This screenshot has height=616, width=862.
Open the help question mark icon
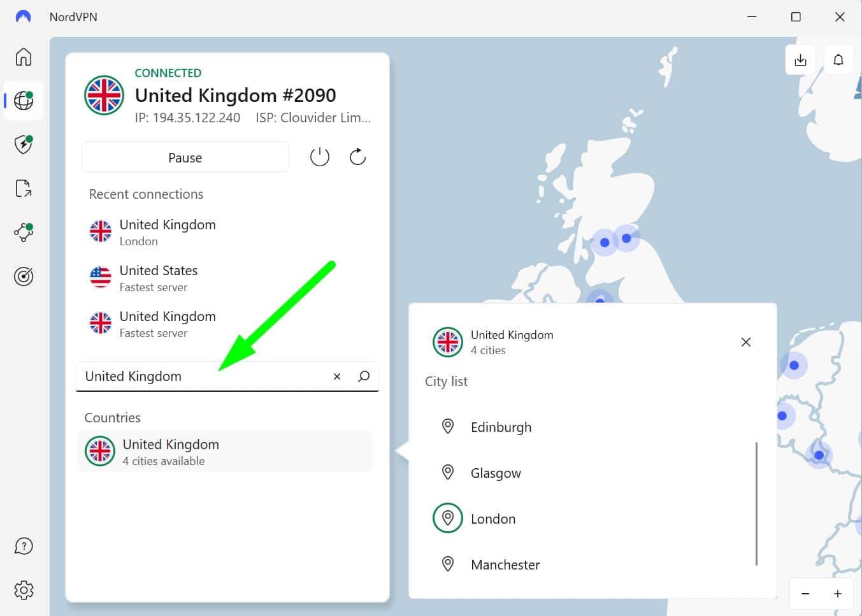(x=24, y=546)
